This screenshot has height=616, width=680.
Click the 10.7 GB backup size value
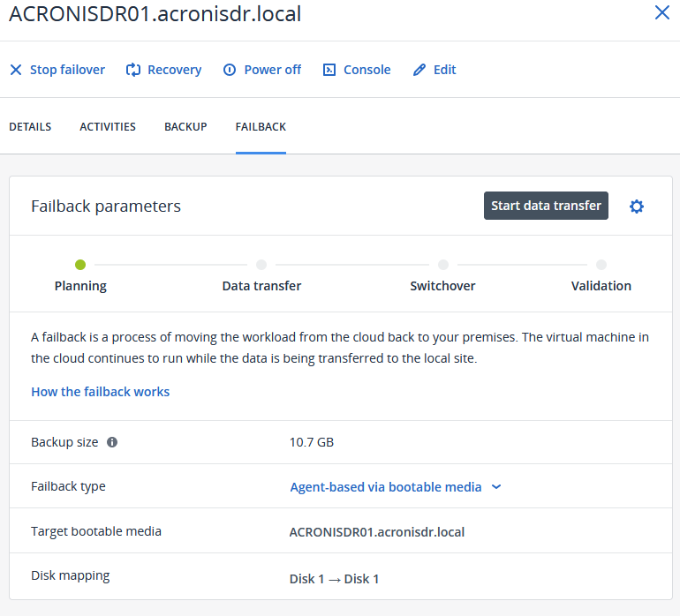pyautogui.click(x=312, y=442)
